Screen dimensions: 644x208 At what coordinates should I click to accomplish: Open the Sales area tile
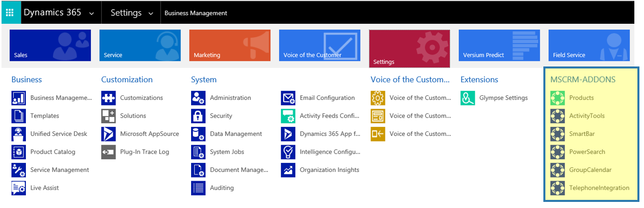pyautogui.click(x=50, y=45)
